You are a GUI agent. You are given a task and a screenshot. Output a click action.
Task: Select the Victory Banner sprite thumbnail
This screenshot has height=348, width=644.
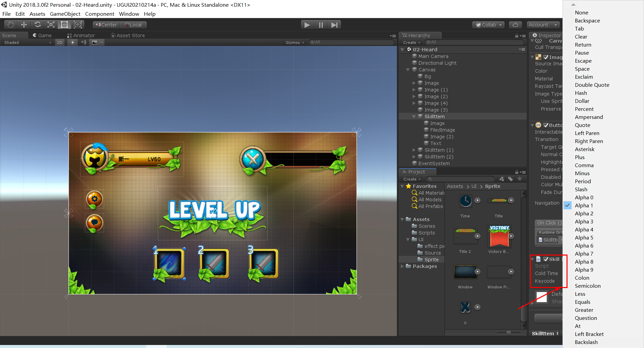coord(499,236)
